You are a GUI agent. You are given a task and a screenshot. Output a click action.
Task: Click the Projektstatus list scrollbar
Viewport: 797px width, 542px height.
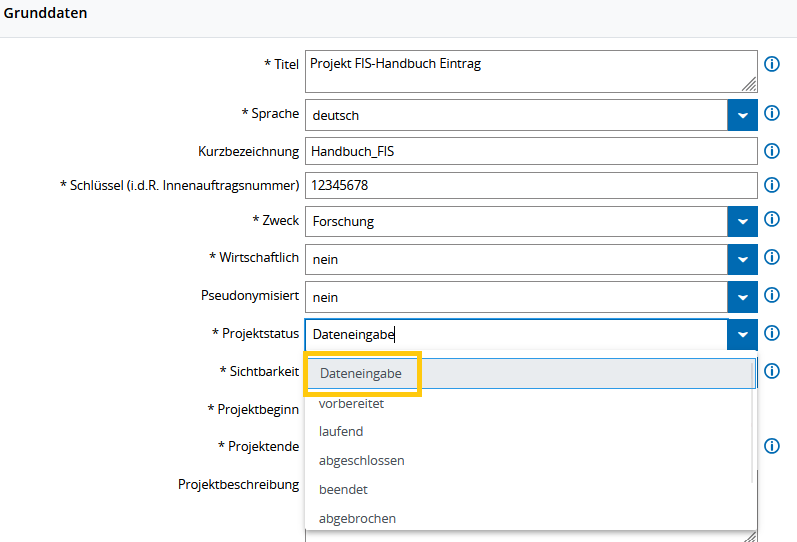pos(753,420)
